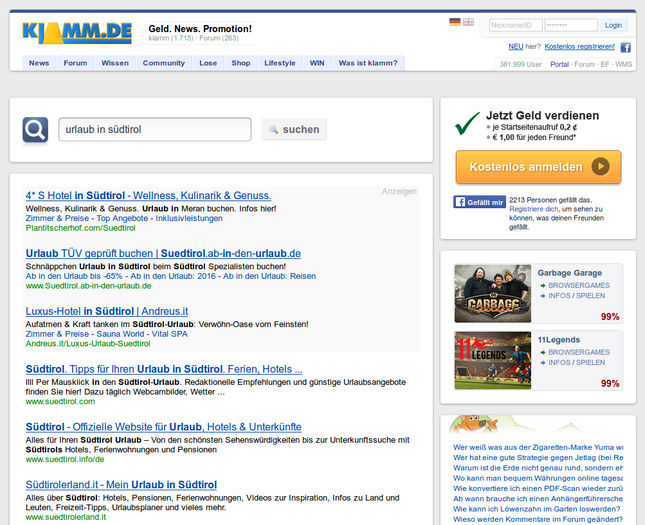Open the Lifestyle tab

(x=280, y=63)
